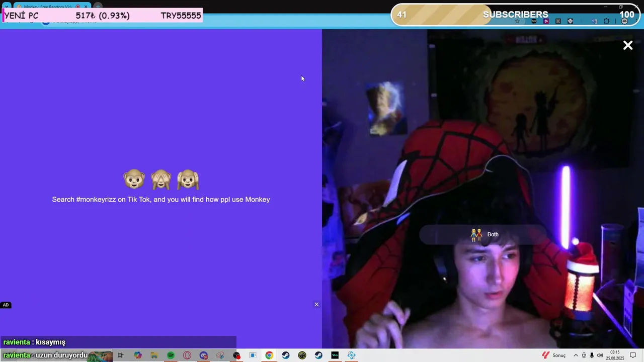644x362 pixels.
Task: Click the microphone tray icon
Action: [592, 355]
